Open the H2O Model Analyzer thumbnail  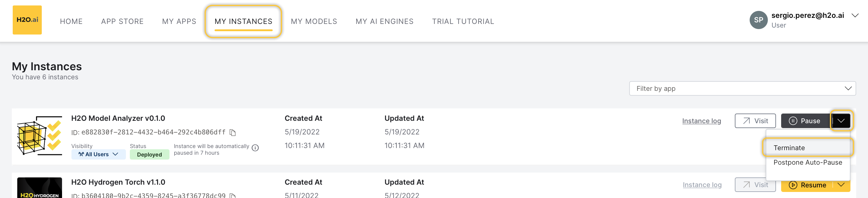tap(39, 136)
